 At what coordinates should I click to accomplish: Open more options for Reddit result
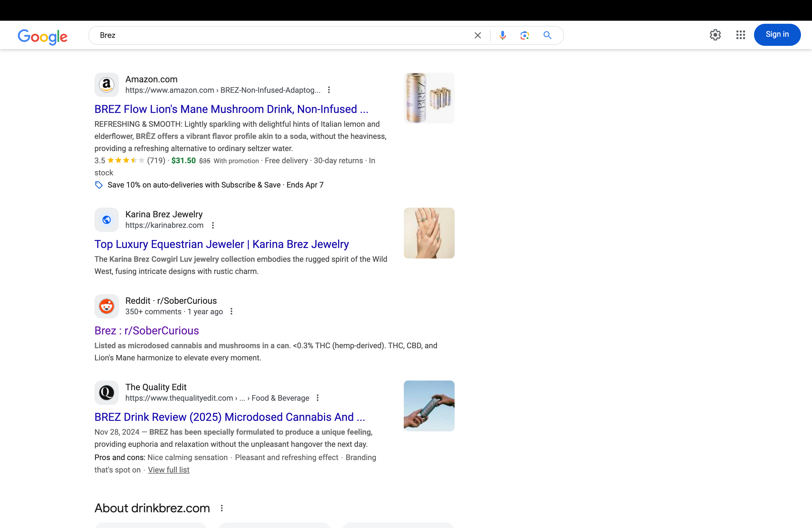coord(231,311)
